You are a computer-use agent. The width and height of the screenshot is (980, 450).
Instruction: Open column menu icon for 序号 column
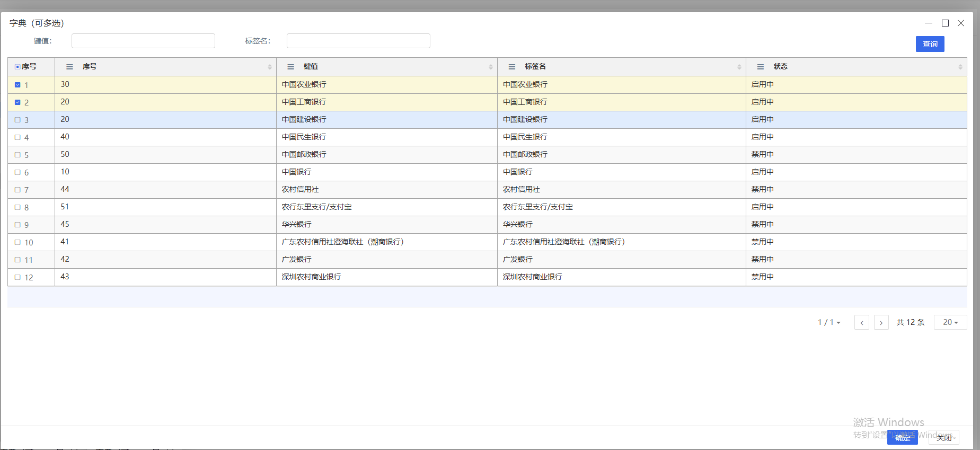pos(69,67)
